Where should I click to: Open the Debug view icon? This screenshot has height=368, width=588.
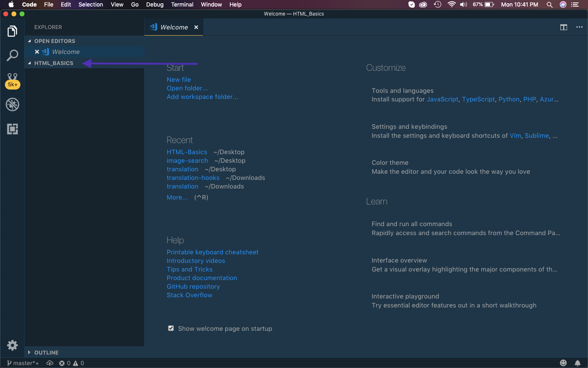[12, 105]
